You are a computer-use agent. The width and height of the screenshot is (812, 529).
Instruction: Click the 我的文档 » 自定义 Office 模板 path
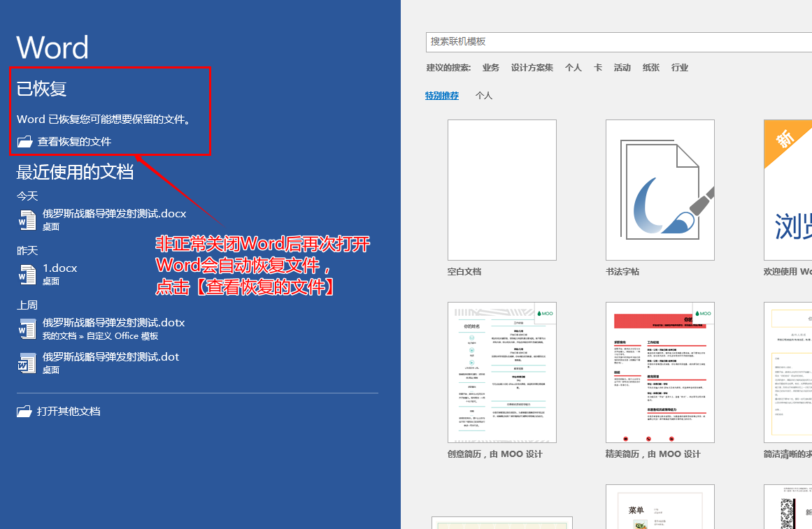[101, 336]
